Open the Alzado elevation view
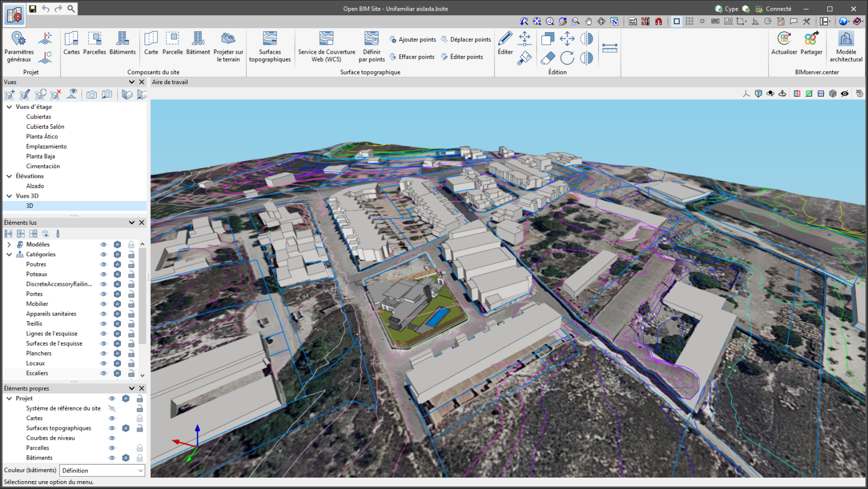868x489 pixels. tap(35, 186)
